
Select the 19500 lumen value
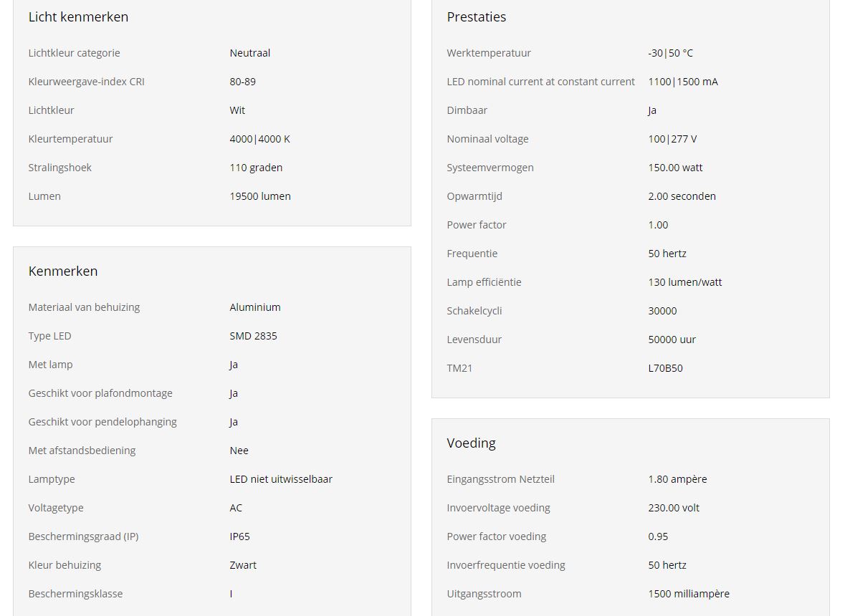pos(259,196)
